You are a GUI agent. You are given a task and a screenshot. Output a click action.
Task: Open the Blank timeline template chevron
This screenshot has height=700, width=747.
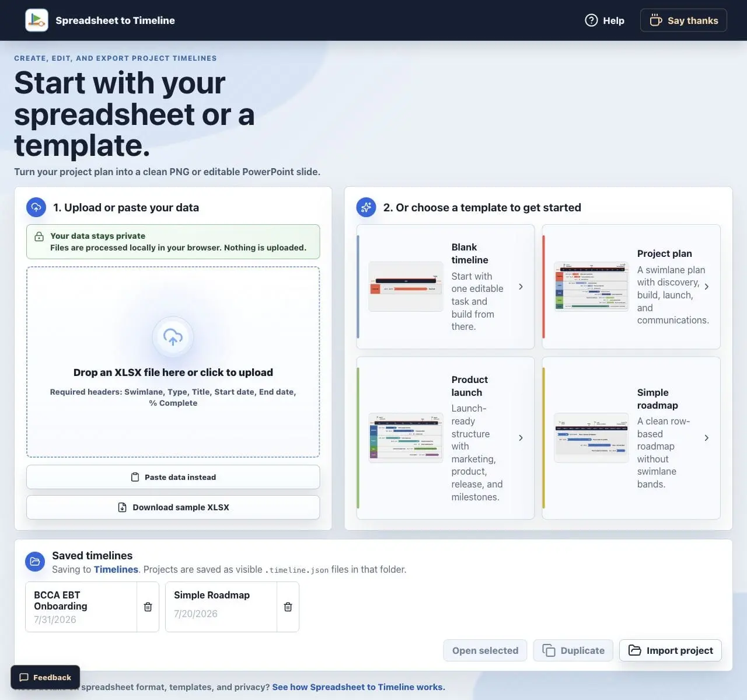click(521, 287)
